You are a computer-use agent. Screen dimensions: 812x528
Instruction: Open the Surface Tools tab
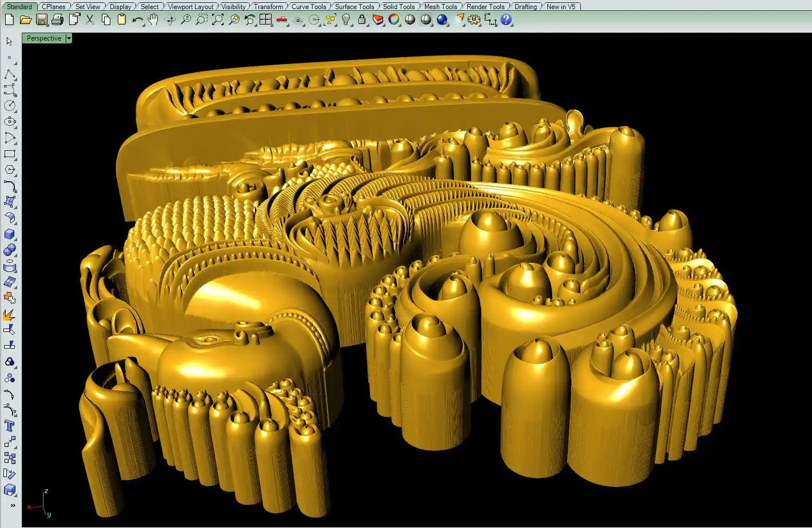tap(354, 6)
